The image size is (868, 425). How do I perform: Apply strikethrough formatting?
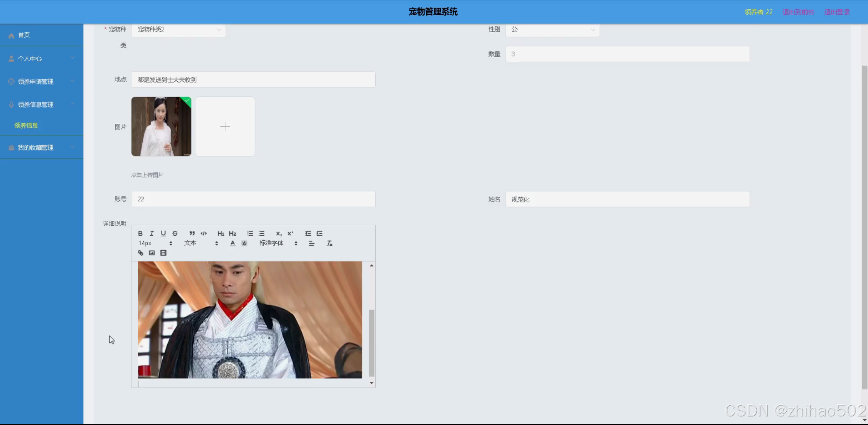(175, 233)
